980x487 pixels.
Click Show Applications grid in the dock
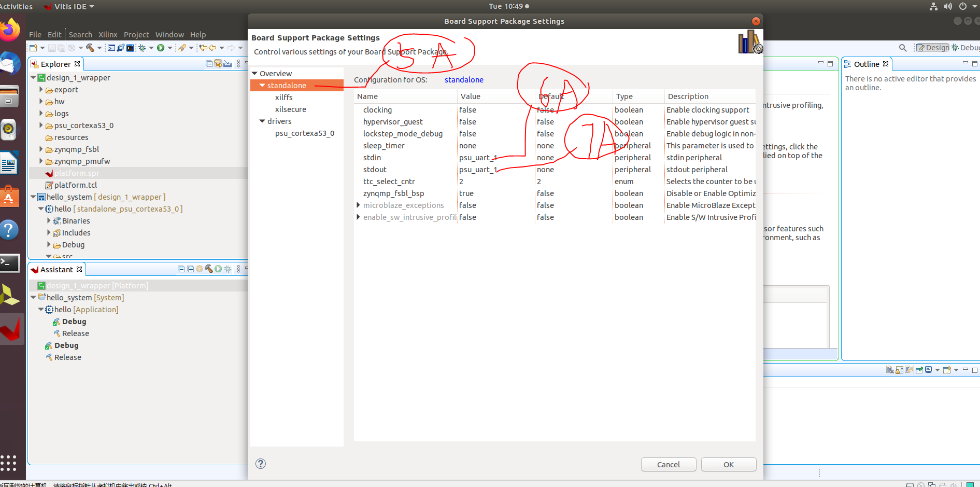(x=8, y=463)
